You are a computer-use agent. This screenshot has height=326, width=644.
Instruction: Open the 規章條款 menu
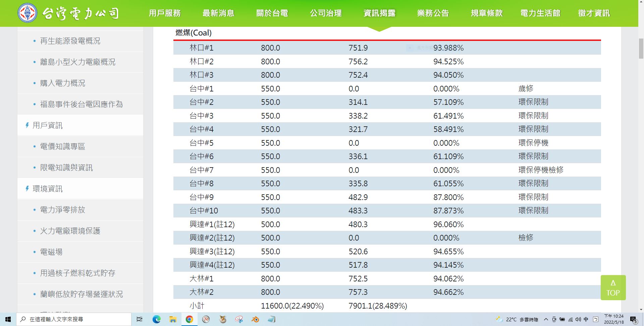(x=487, y=13)
